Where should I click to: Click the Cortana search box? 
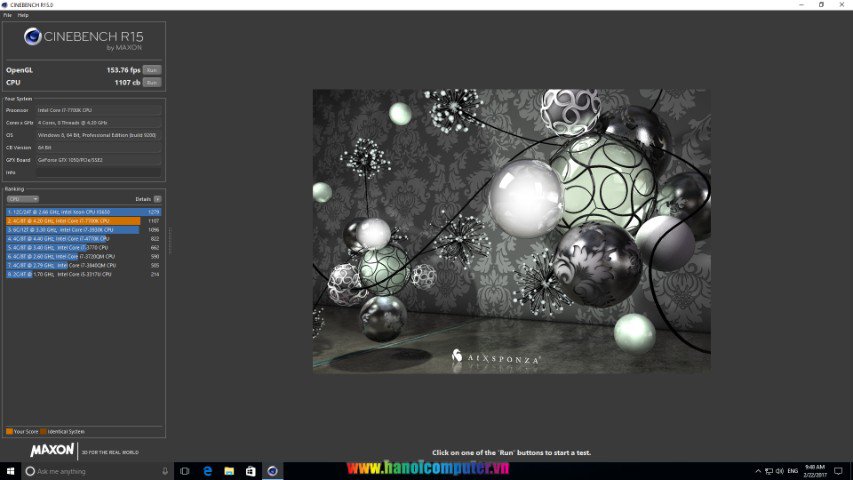coord(98,471)
